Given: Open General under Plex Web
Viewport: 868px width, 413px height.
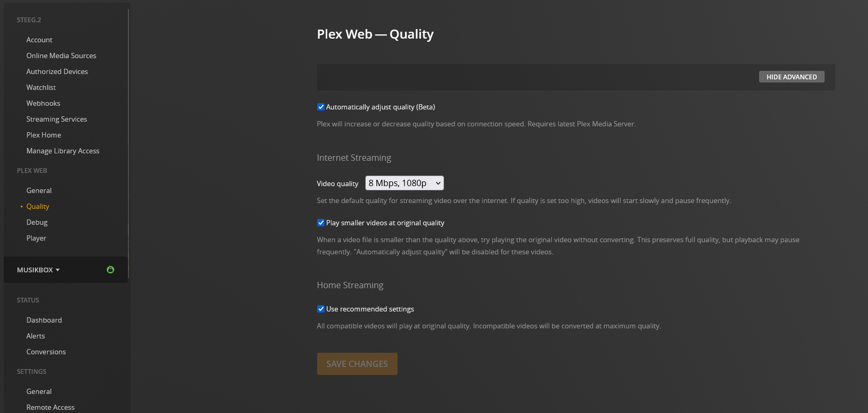Looking at the screenshot, I should click(x=39, y=190).
